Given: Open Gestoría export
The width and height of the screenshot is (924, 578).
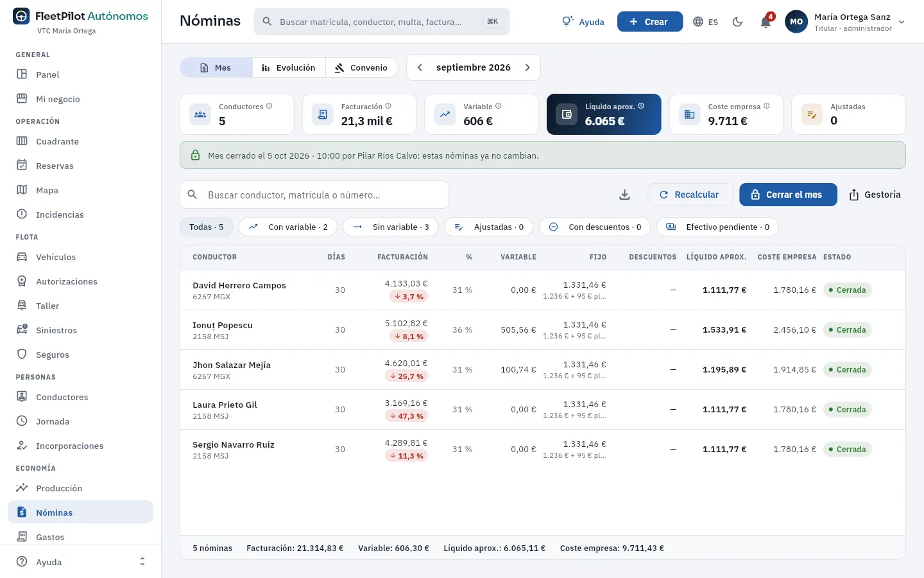Looking at the screenshot, I should [x=875, y=195].
